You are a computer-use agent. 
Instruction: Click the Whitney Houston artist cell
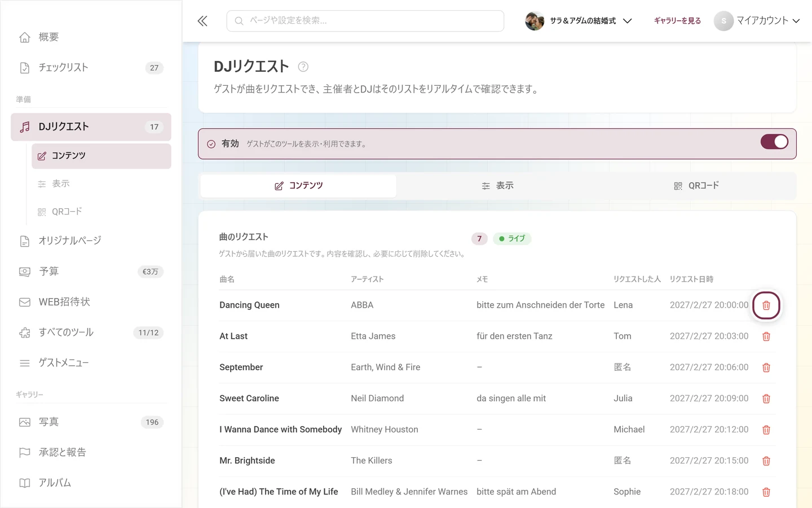click(x=385, y=430)
